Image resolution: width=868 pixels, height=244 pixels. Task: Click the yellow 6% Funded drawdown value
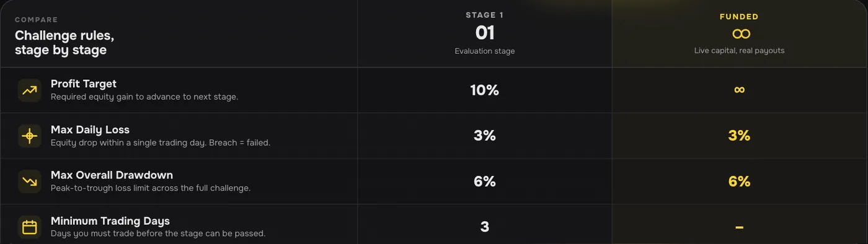coord(740,181)
